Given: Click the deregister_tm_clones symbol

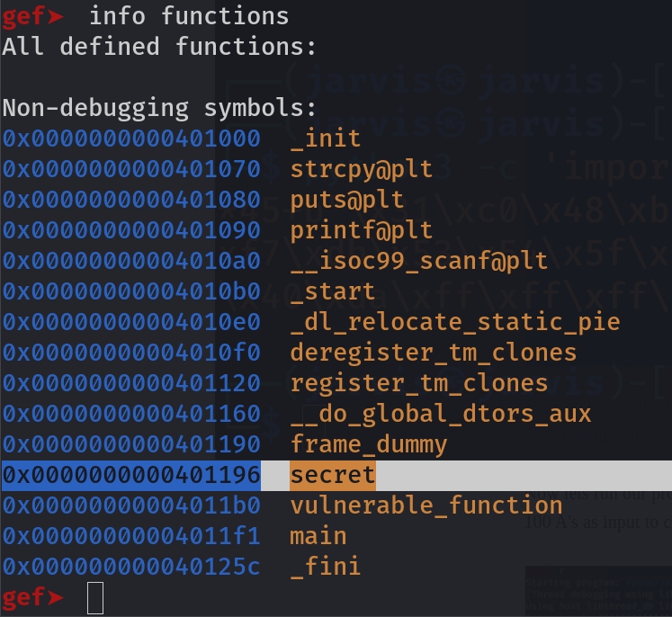Looking at the screenshot, I should pos(433,353).
